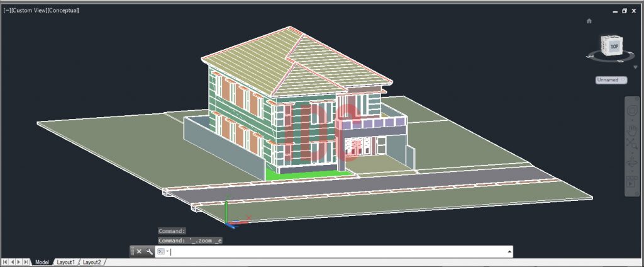Open ShowMotion from the navigation bar

(x=631, y=182)
